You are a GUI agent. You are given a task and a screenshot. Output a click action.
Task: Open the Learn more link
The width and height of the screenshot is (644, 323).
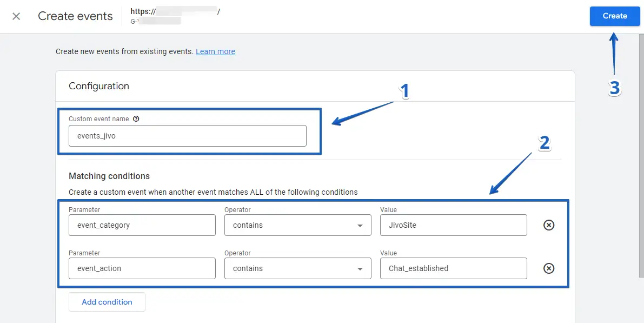pos(215,51)
